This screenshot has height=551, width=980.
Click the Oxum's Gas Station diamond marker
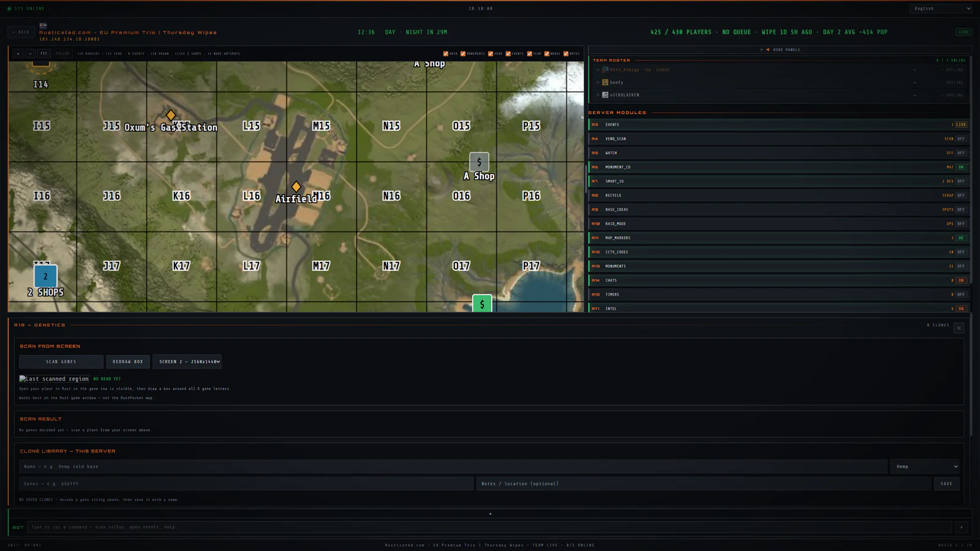click(171, 115)
